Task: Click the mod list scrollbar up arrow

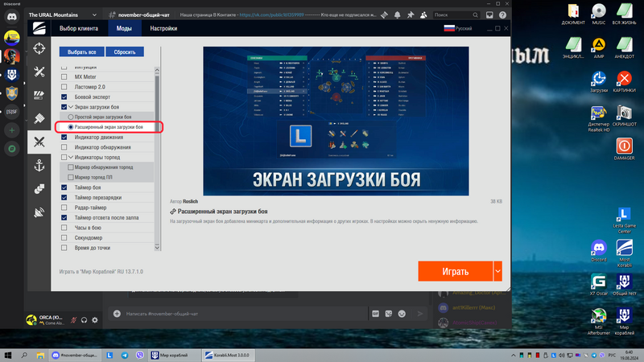Action: pyautogui.click(x=157, y=71)
